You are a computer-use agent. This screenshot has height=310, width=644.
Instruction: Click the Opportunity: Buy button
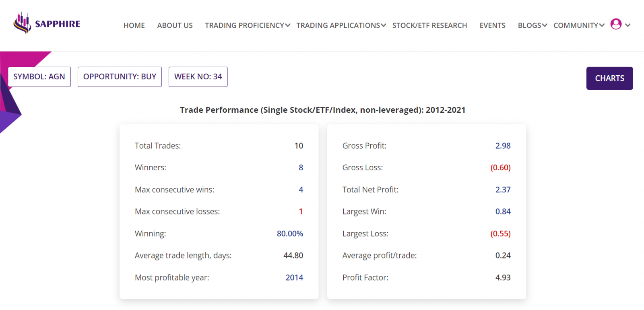click(120, 76)
